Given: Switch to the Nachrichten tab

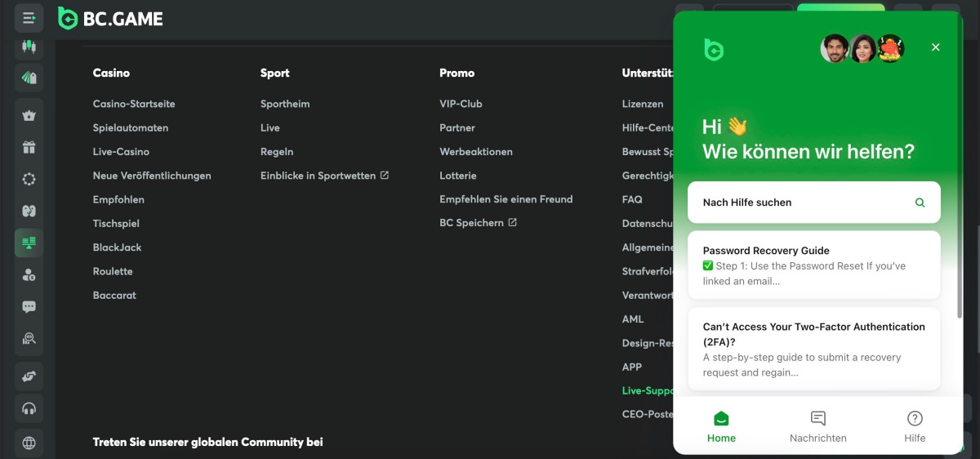Looking at the screenshot, I should pyautogui.click(x=817, y=426).
